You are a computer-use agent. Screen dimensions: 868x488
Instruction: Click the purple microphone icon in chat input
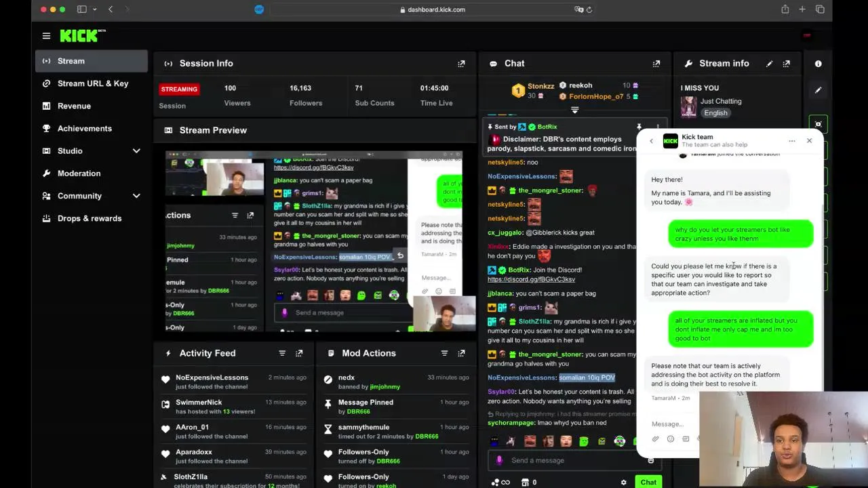pyautogui.click(x=499, y=460)
